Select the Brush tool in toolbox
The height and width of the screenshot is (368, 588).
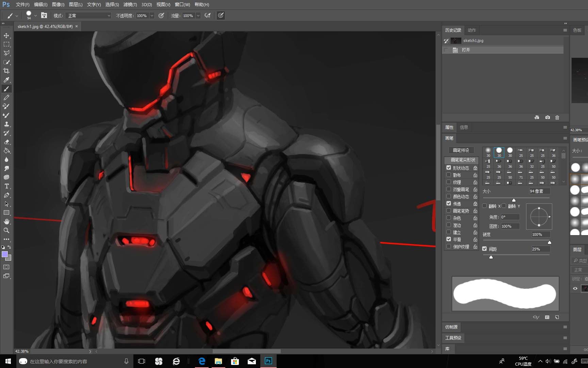[6, 89]
